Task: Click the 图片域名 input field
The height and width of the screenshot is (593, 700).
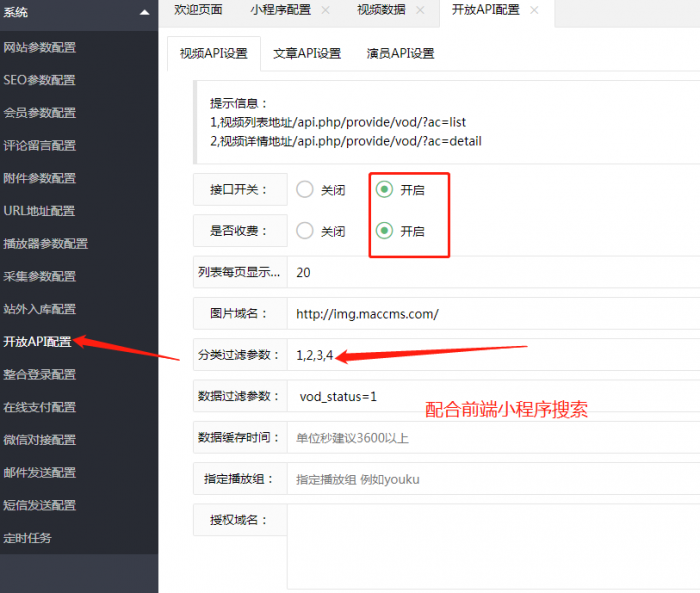Action: point(494,314)
